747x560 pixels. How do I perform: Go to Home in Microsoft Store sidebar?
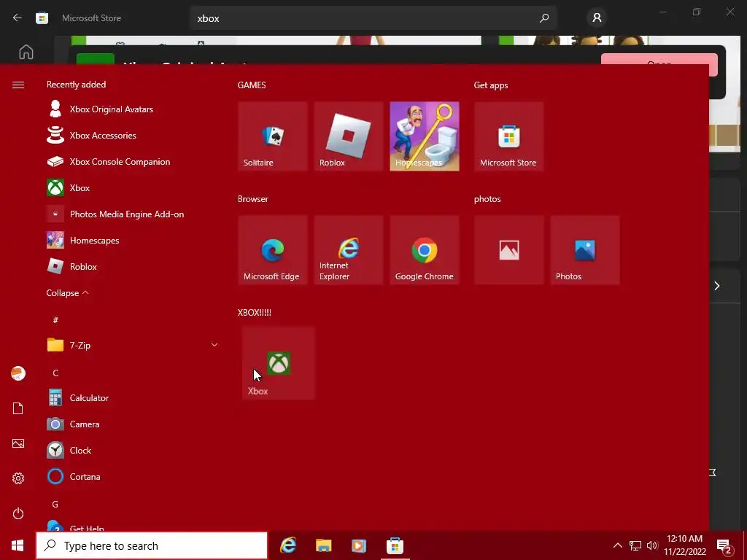pyautogui.click(x=26, y=52)
